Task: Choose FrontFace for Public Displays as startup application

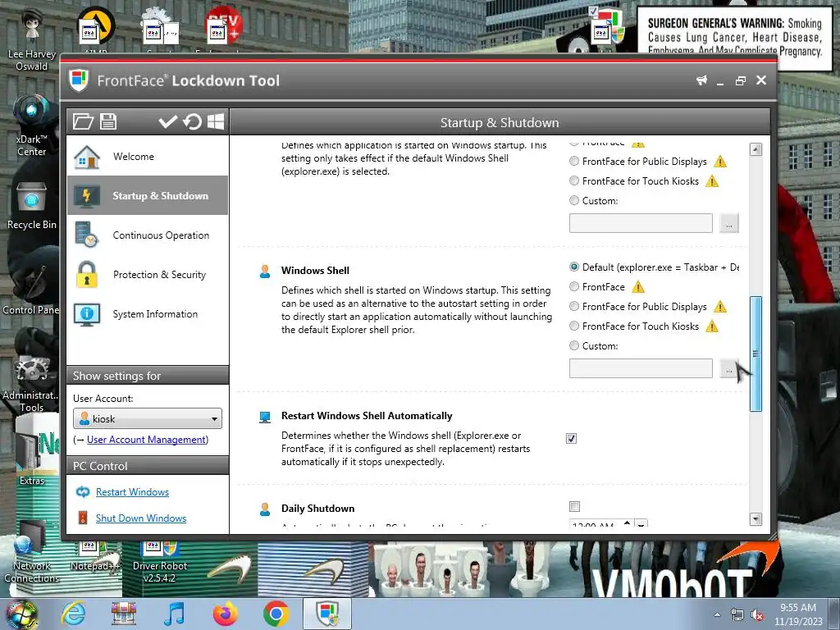Action: tap(574, 161)
